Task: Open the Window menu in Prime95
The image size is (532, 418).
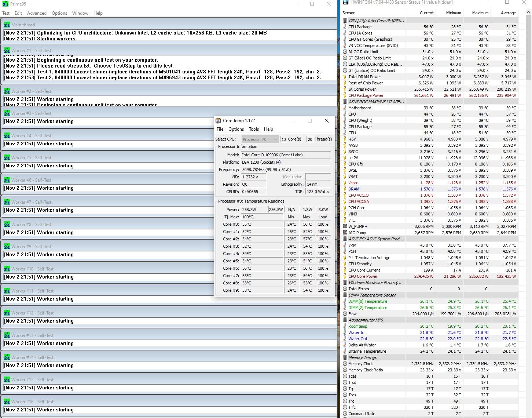Action: tap(80, 13)
